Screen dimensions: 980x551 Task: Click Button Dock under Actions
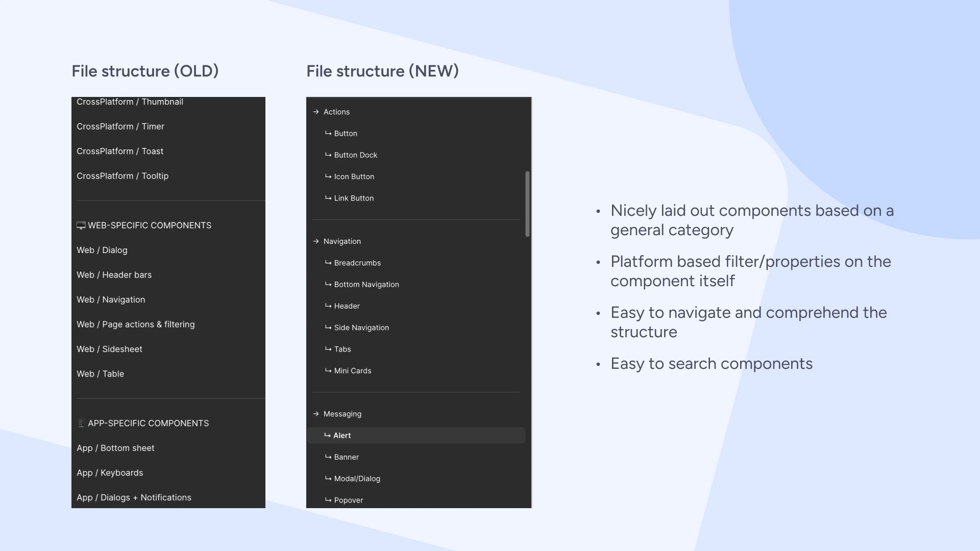356,155
